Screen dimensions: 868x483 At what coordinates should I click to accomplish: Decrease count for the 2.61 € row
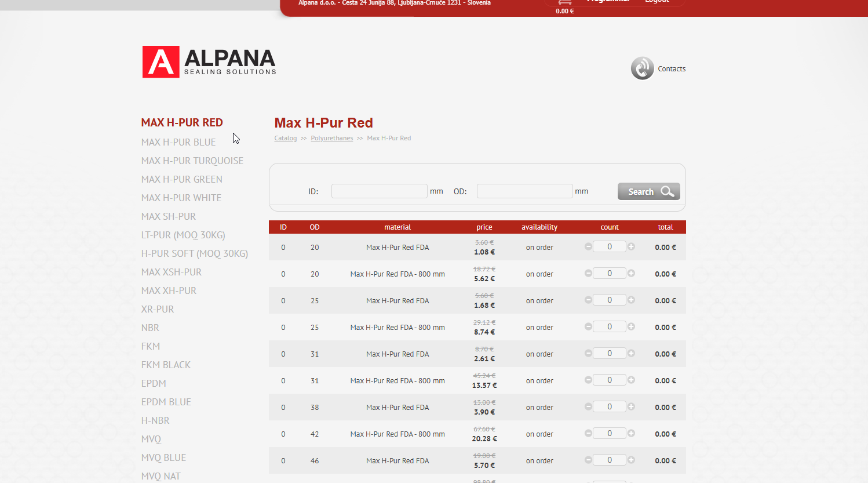coord(588,353)
